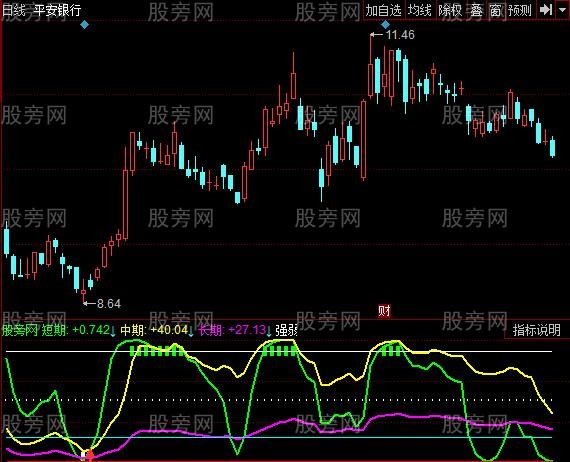This screenshot has height=462, width=570.
Task: Open the 窗 window layout option
Action: [x=495, y=10]
